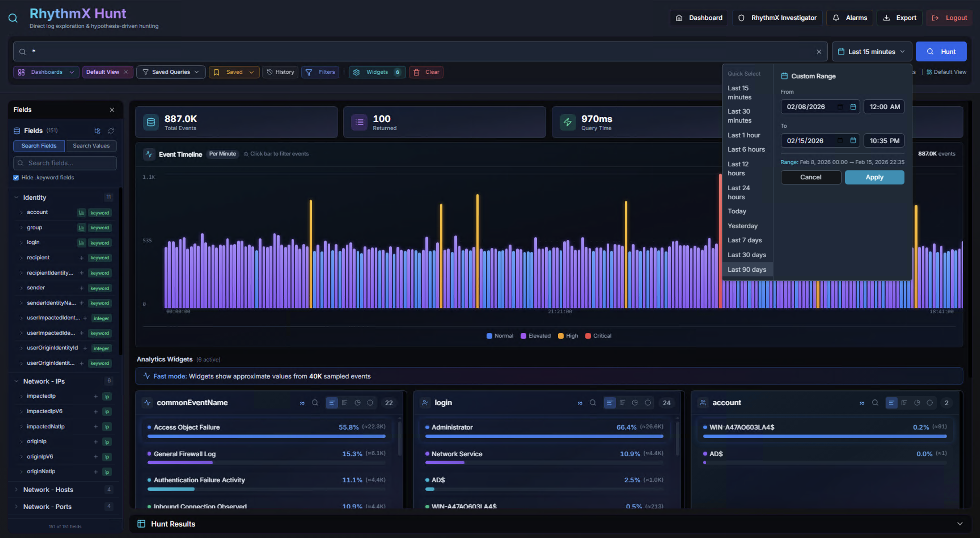Uncheck Hide .keyword fields checkbox
The height and width of the screenshot is (538, 980).
[x=16, y=177]
